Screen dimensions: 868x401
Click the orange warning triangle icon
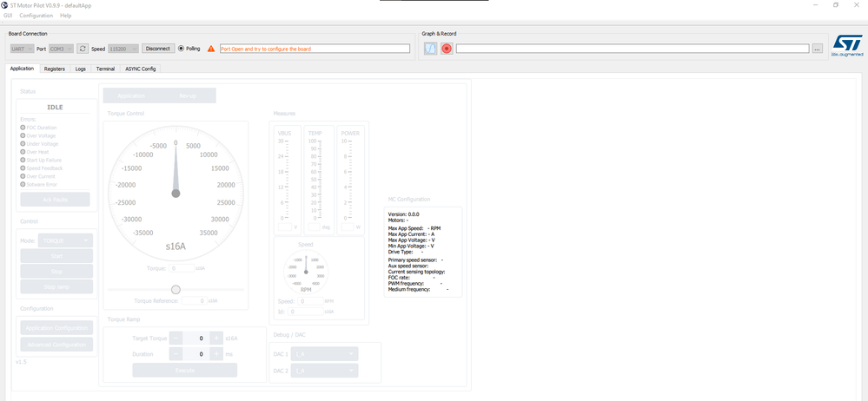coord(211,49)
